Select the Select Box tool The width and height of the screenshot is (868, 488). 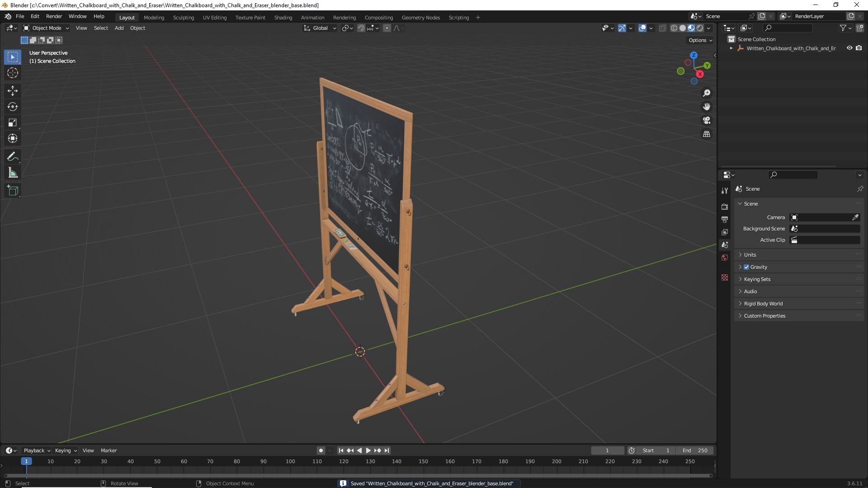click(x=13, y=57)
